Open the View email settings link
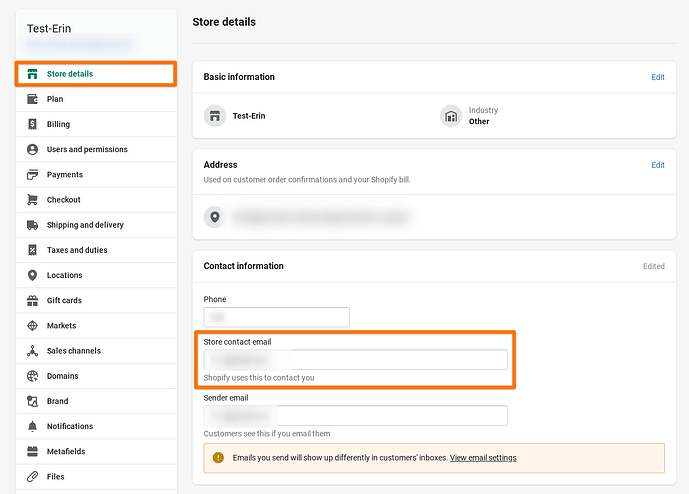689x494 pixels. tap(483, 458)
